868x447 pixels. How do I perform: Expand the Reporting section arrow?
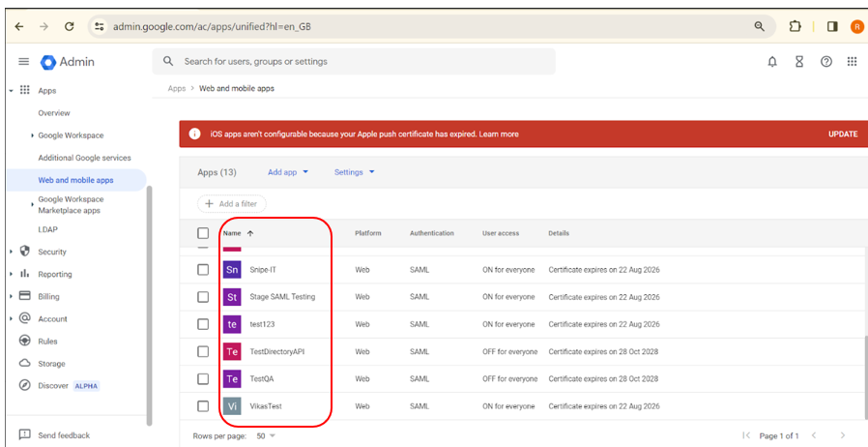(x=11, y=274)
